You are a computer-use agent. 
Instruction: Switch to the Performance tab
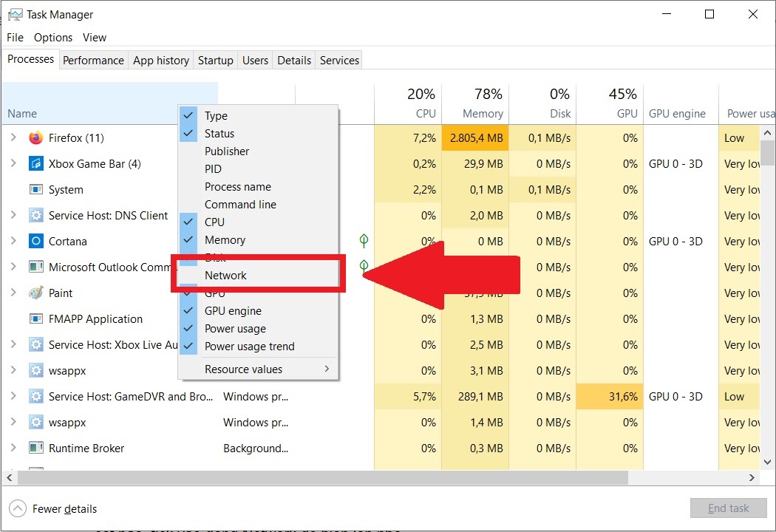(x=93, y=60)
